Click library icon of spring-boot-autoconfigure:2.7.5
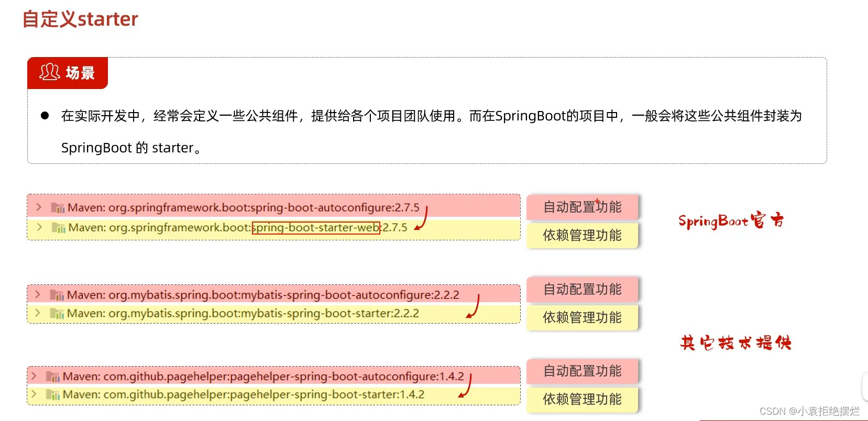 58,208
